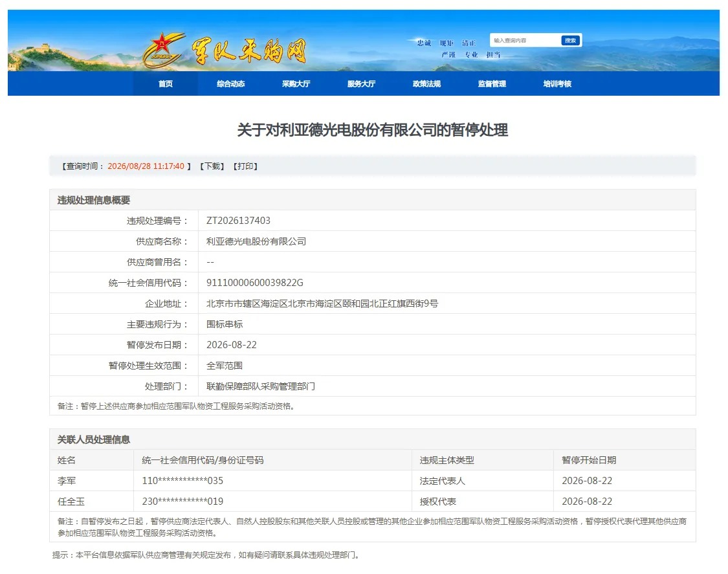728x574 pixels.
Task: Go to 采购大厅 section
Action: click(296, 83)
